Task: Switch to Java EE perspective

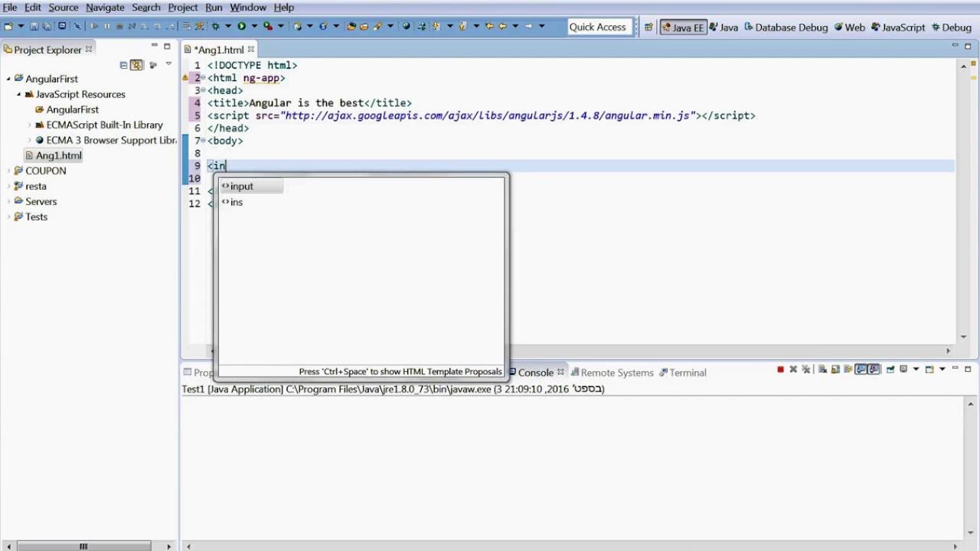Action: (683, 28)
